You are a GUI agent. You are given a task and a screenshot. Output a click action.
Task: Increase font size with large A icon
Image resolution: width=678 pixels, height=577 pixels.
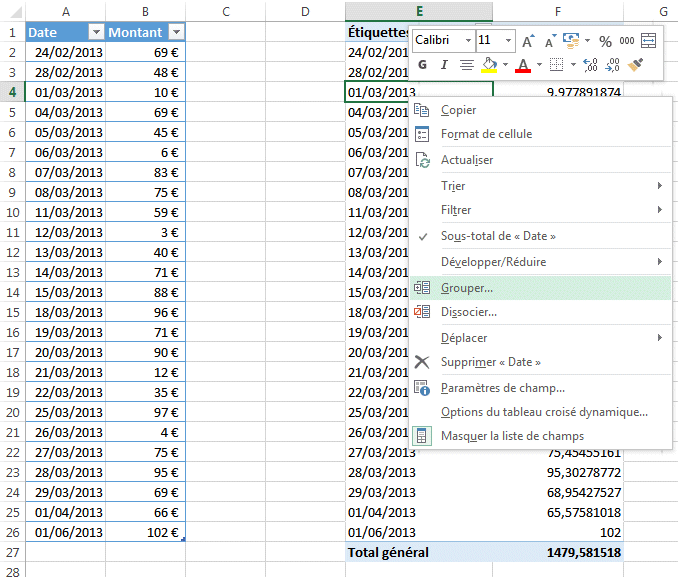coord(528,41)
